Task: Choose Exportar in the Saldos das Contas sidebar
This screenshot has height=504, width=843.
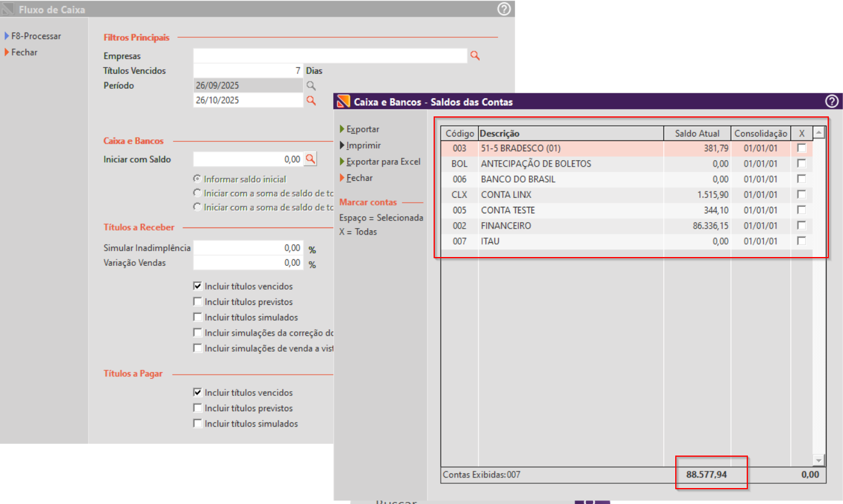Action: point(363,129)
